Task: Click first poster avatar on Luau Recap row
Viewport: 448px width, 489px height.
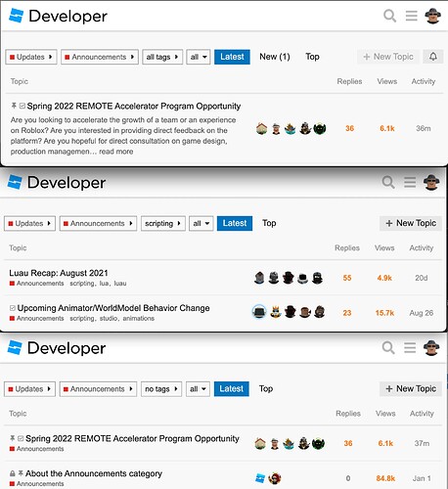Action: point(259,278)
